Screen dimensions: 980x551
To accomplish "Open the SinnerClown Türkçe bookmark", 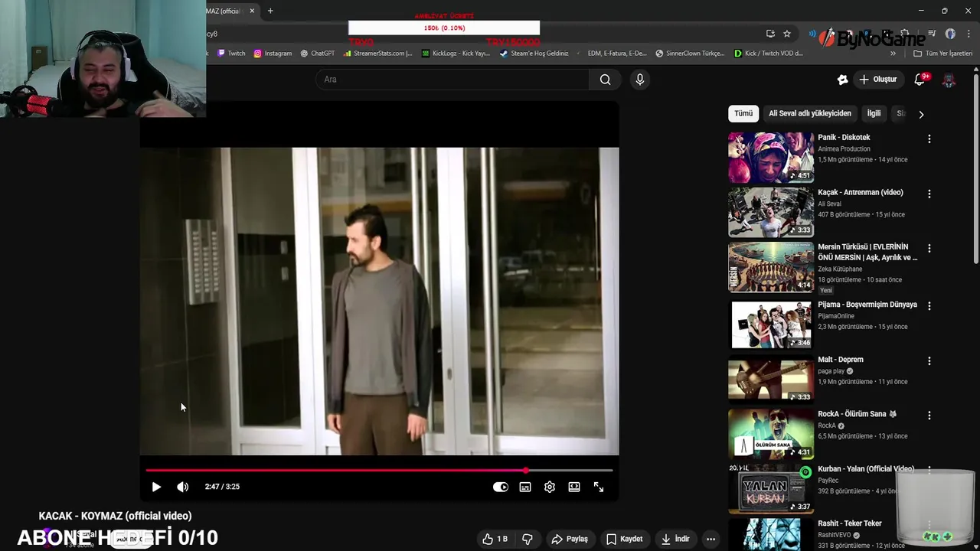I will 691,54.
